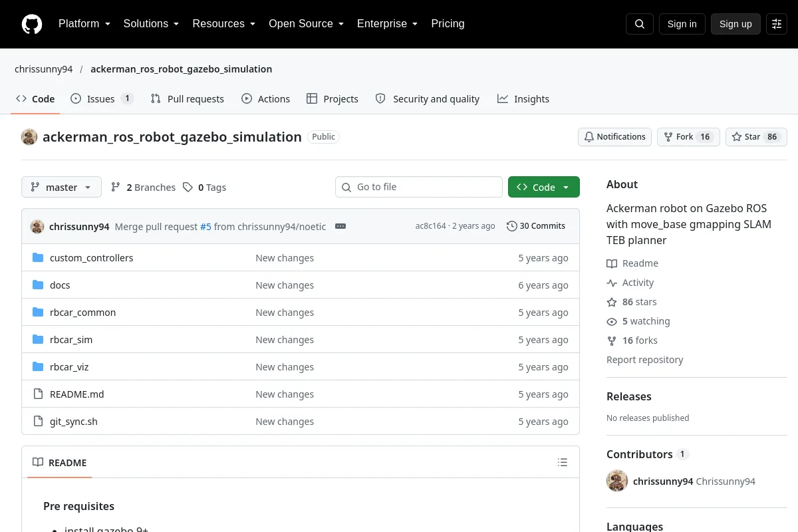Viewport: 798px width, 532px height.
Task: Open the Report repository link
Action: [x=645, y=360]
